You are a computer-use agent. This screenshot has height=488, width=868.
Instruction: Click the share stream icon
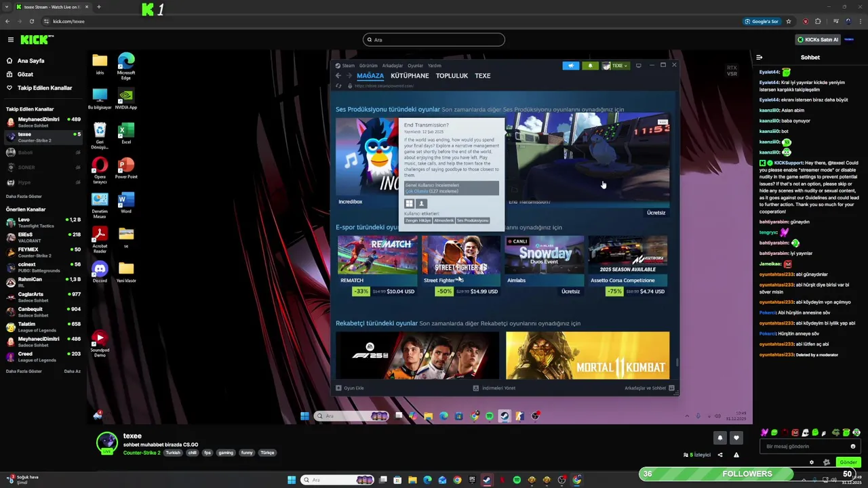pyautogui.click(x=720, y=455)
